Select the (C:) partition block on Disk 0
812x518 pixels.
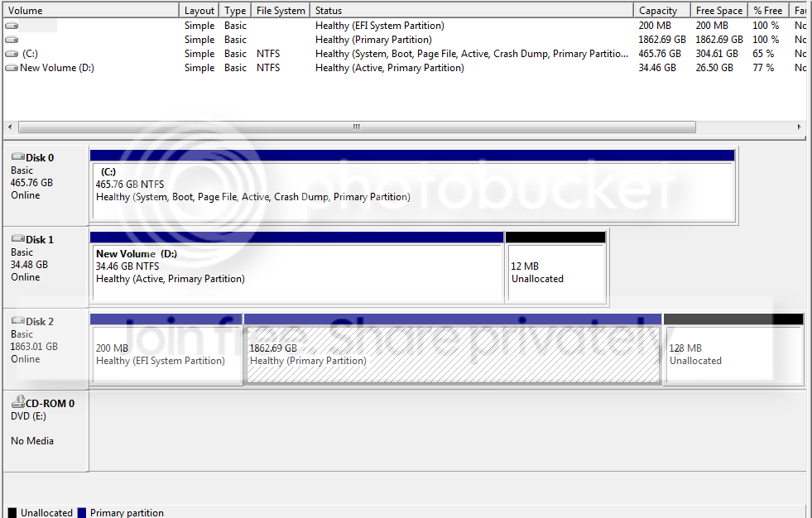413,185
